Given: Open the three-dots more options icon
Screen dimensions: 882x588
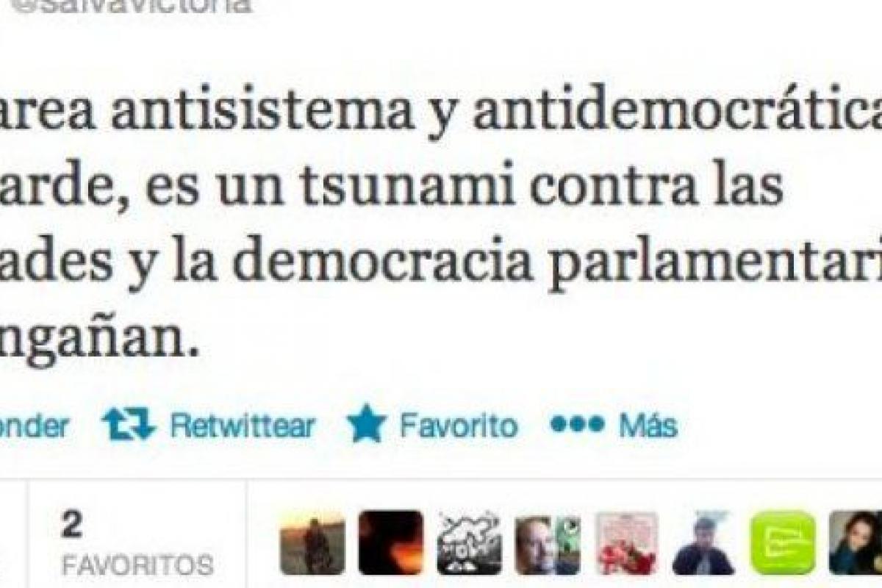Looking at the screenshot, I should click(577, 425).
